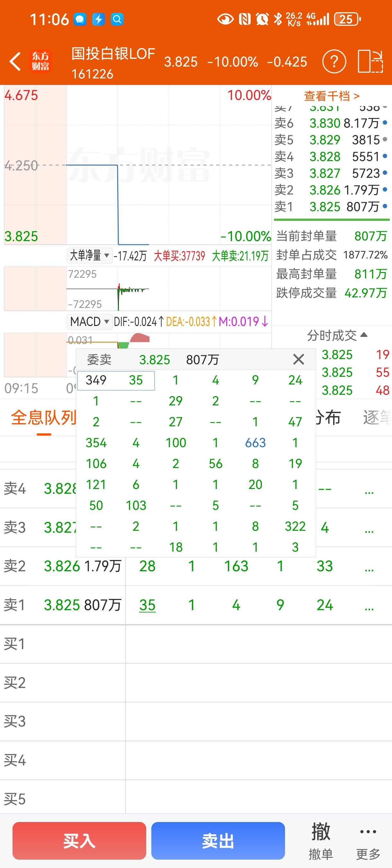Image resolution: width=392 pixels, height=868 pixels.
Task: Tap 163 order in 卖2 queue row
Action: (x=236, y=566)
